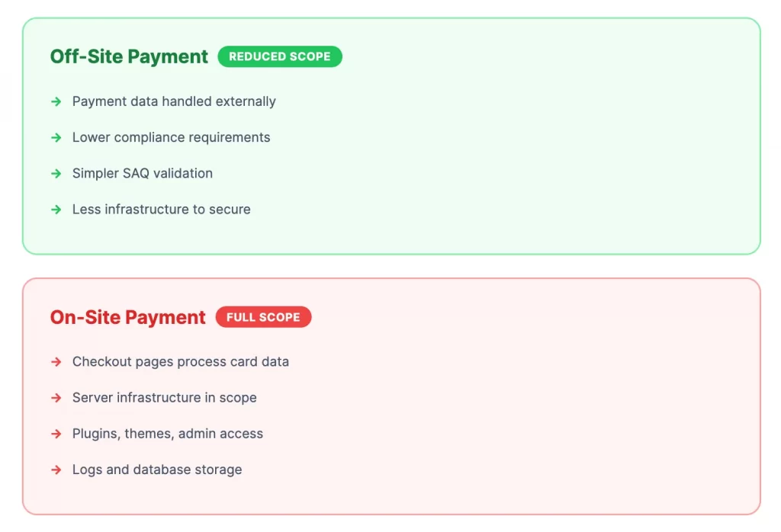Screen dimensions: 781x532
Task: Select the arrow icon next to Lower compliance requirements
Action: [x=56, y=138]
